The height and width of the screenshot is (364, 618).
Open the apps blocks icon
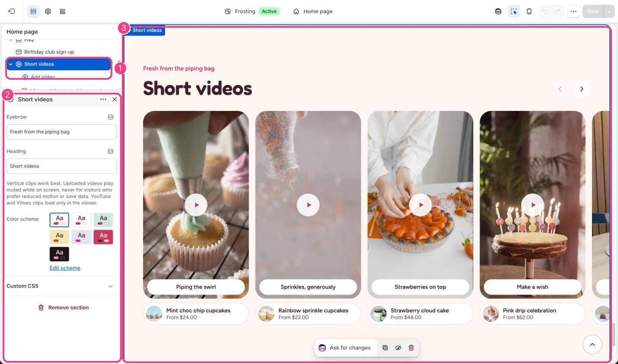[62, 11]
